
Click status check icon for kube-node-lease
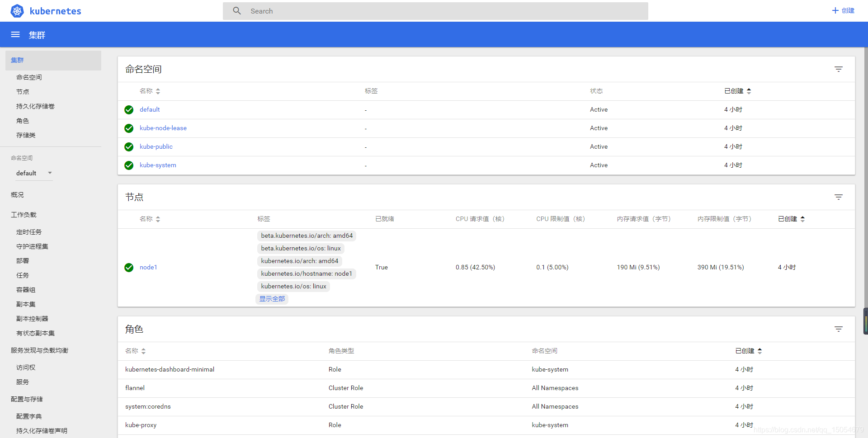pyautogui.click(x=129, y=128)
